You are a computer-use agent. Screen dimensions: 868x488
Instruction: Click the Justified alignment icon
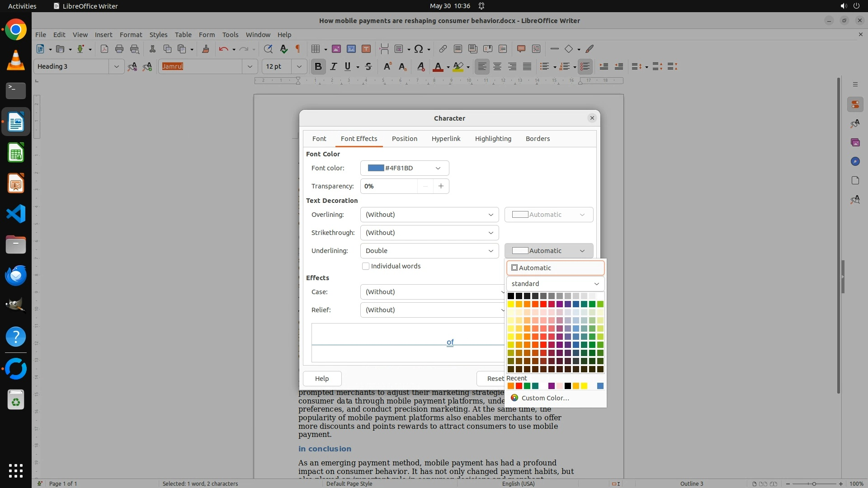pyautogui.click(x=527, y=67)
